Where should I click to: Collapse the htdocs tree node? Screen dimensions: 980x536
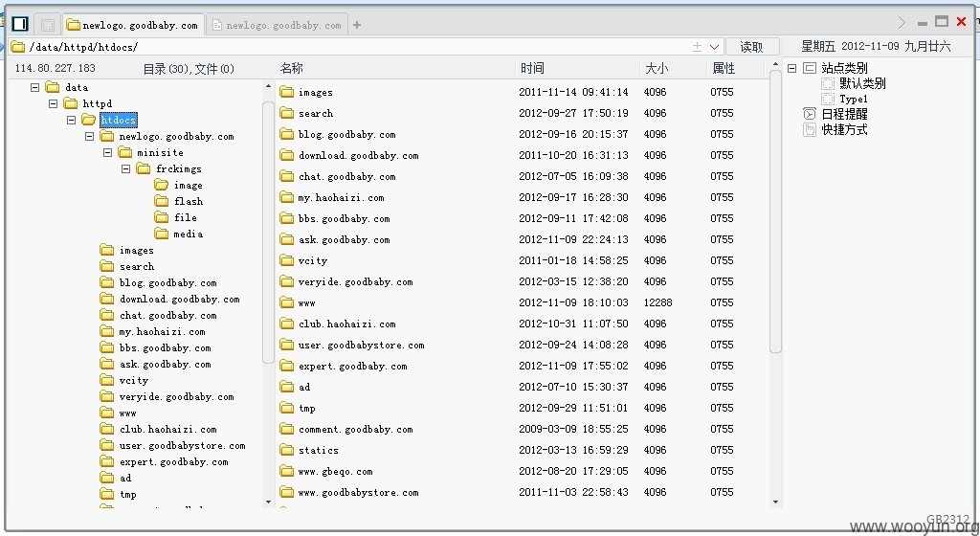click(x=71, y=120)
